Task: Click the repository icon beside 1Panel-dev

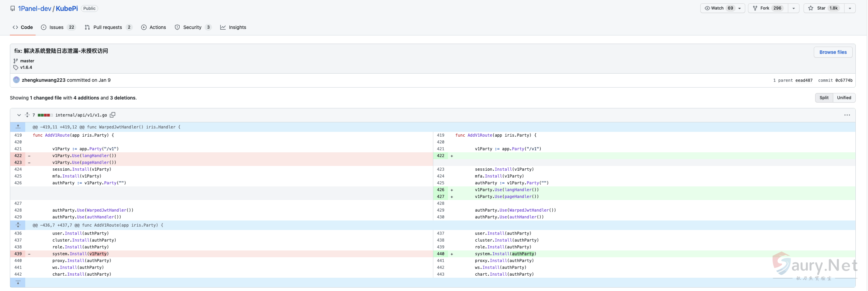Action: click(x=13, y=9)
